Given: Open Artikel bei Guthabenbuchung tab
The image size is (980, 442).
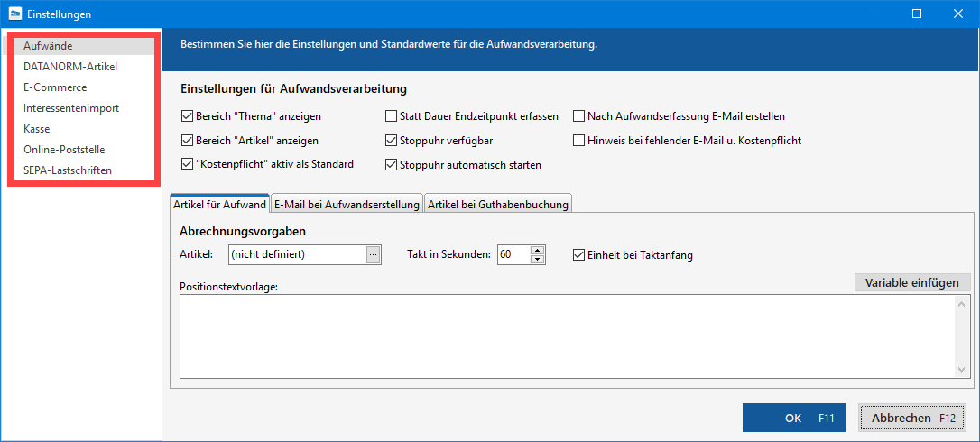Looking at the screenshot, I should pos(498,205).
